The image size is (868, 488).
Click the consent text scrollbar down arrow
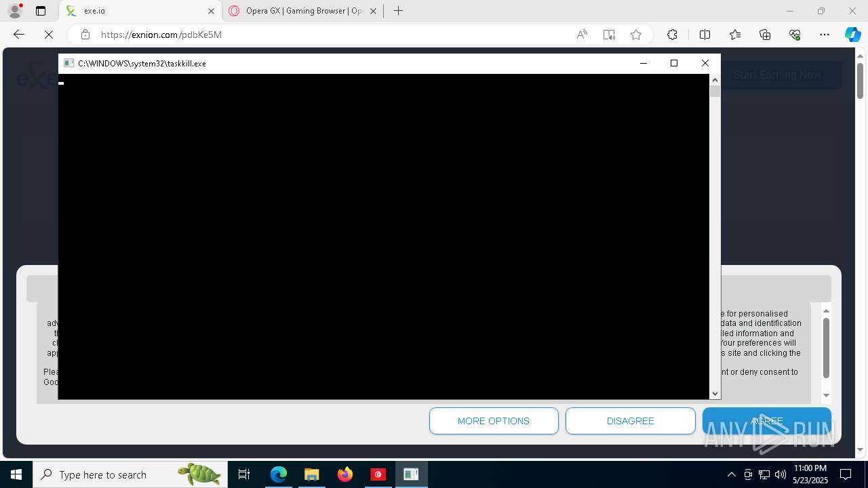click(x=826, y=395)
